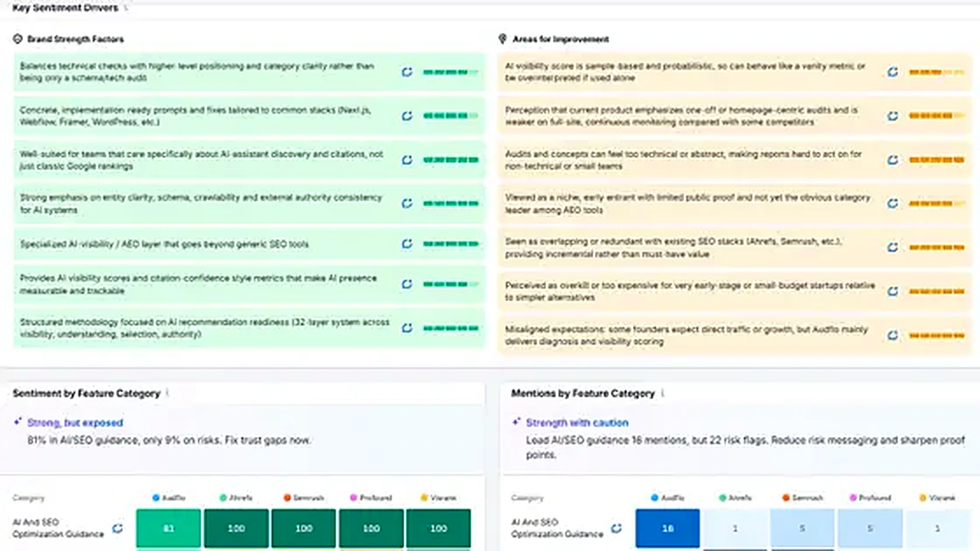Click orange bar for 'AI visibility score is sample-based'

click(x=936, y=72)
